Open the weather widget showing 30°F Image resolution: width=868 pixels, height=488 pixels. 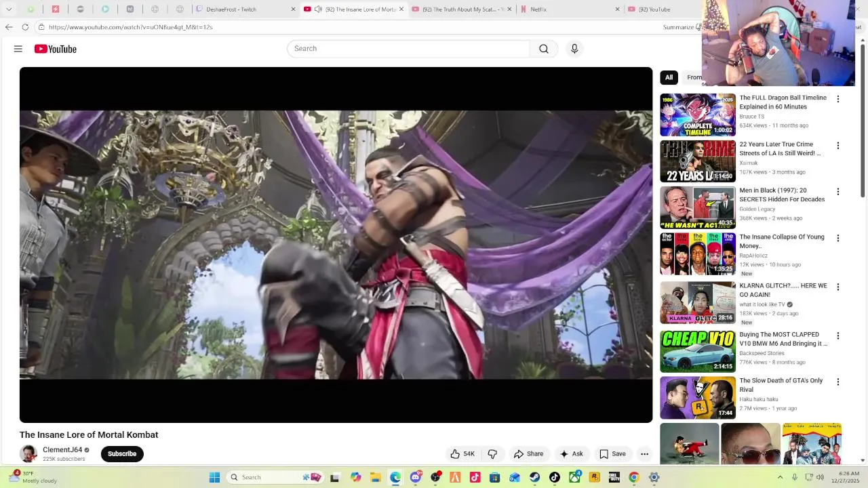point(33,477)
